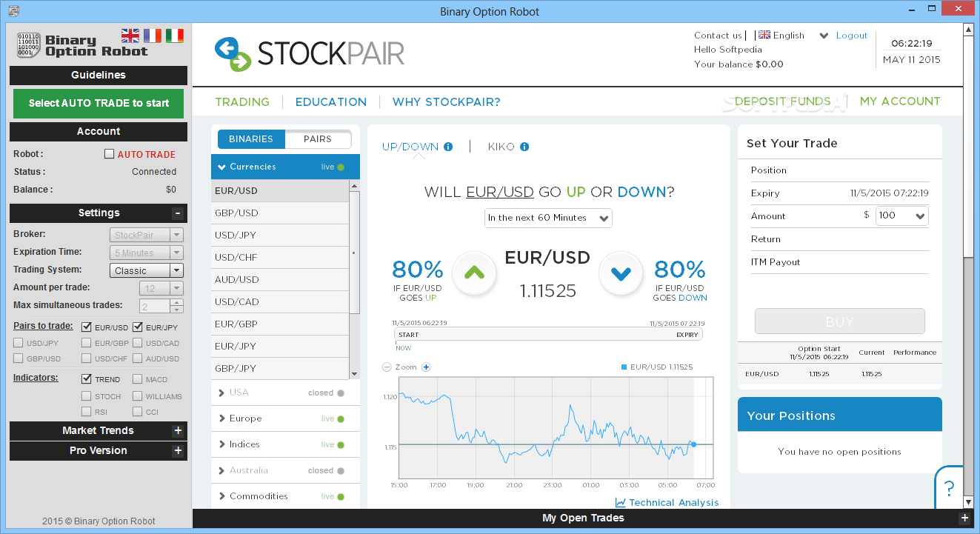Screen dimensions: 980x534
Task: Switch language with the Italian flag icon
Action: (x=175, y=36)
